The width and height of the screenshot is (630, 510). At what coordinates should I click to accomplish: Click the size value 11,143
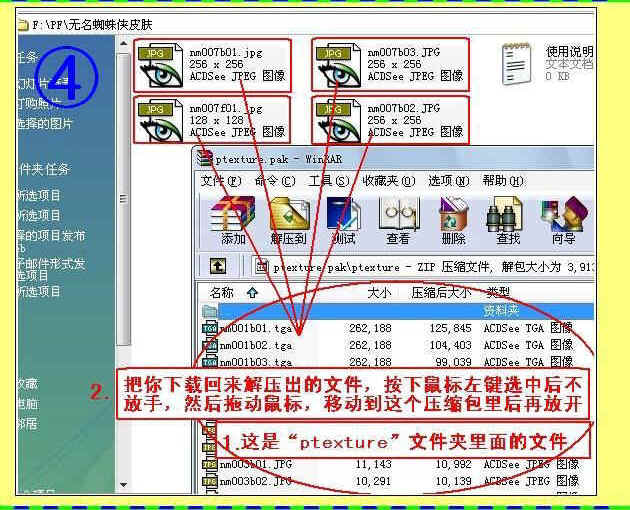coord(373,465)
